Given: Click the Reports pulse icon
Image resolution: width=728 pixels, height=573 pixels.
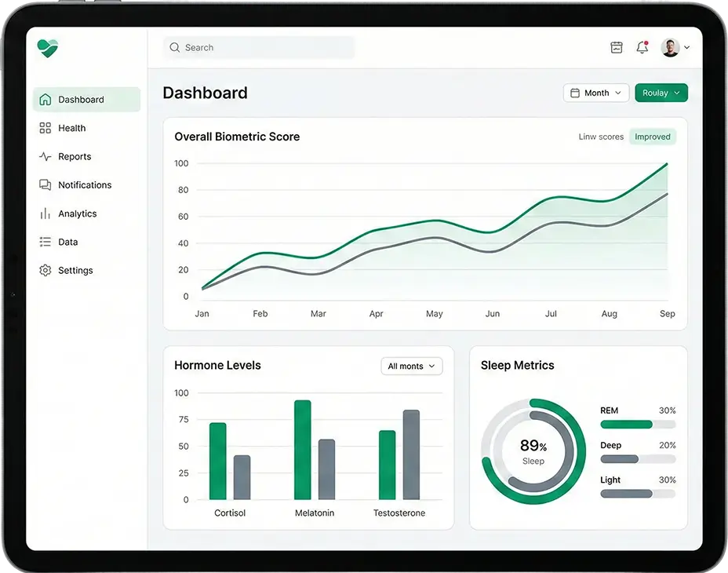Looking at the screenshot, I should (x=45, y=156).
